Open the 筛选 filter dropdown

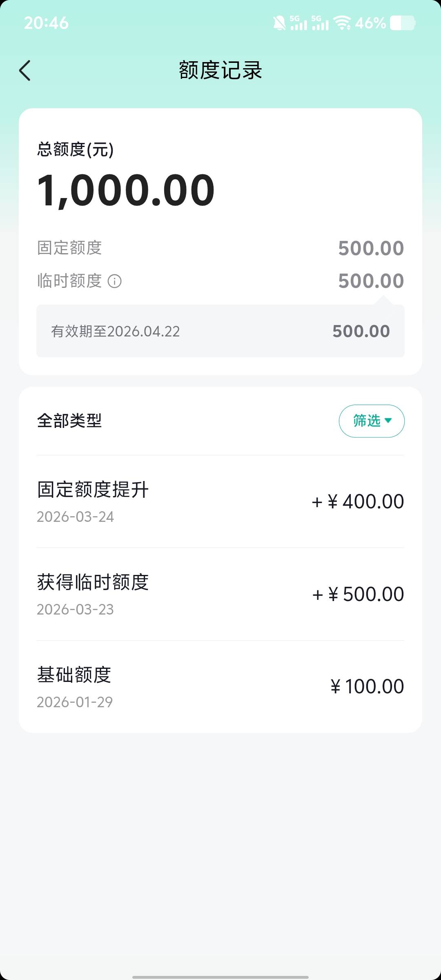(371, 421)
